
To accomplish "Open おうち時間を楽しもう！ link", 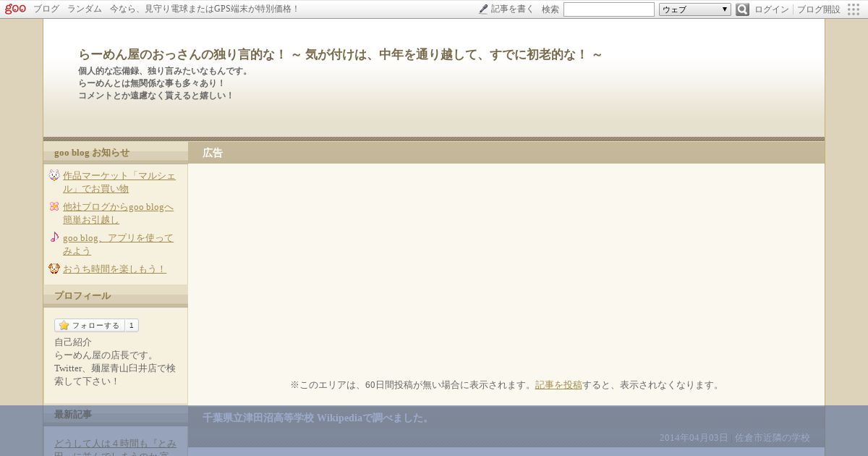I will [114, 269].
